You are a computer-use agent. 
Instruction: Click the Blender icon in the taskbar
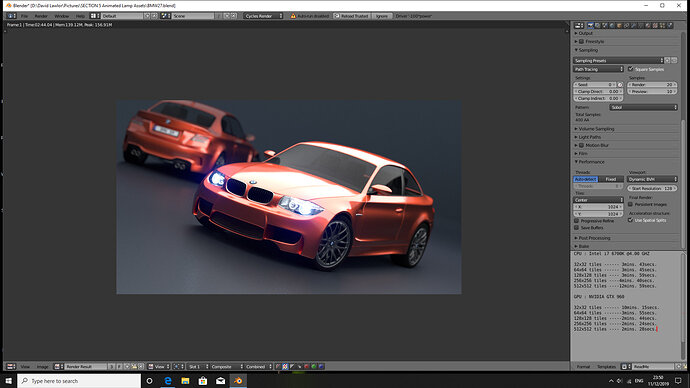(x=238, y=381)
